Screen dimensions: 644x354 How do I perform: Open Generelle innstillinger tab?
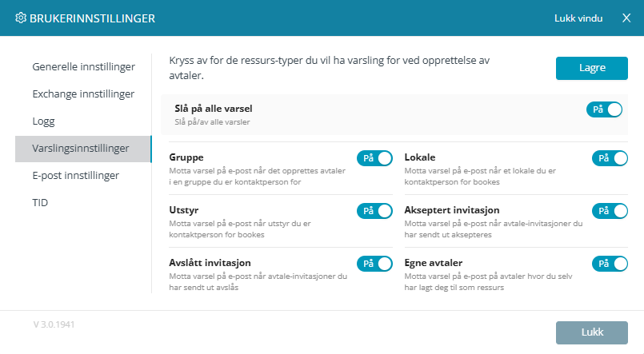[83, 66]
